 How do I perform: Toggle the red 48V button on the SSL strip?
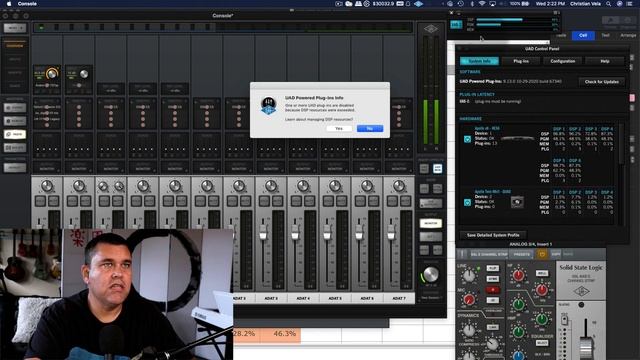(x=493, y=290)
